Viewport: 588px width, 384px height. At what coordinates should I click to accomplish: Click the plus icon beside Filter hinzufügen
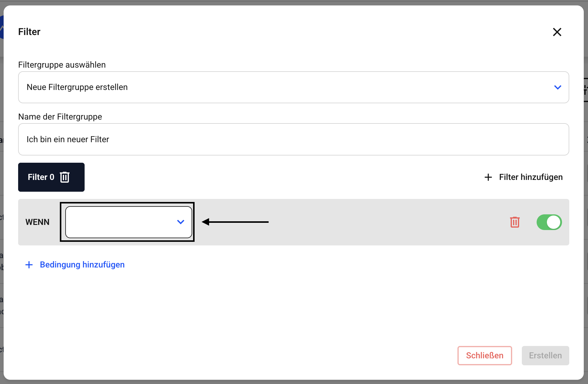coord(488,177)
